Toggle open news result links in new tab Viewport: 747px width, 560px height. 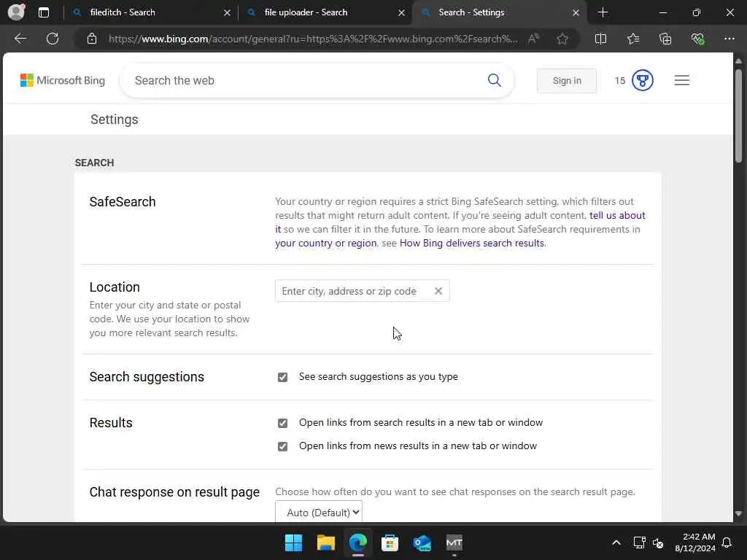282,446
